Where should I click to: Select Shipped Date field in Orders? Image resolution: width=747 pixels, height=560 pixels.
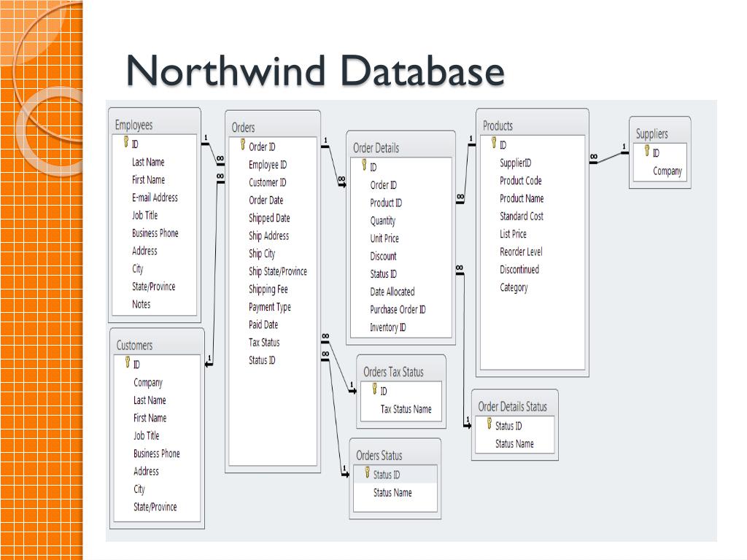click(269, 218)
